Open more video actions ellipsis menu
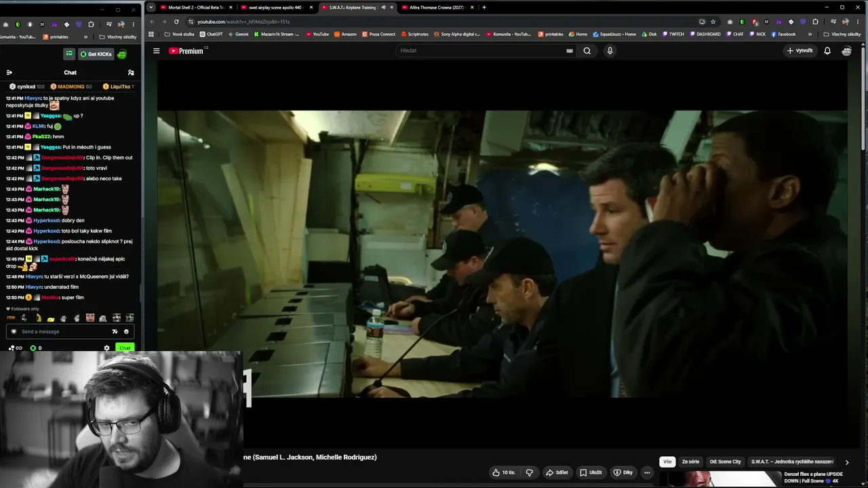This screenshot has width=868, height=488. click(x=647, y=472)
